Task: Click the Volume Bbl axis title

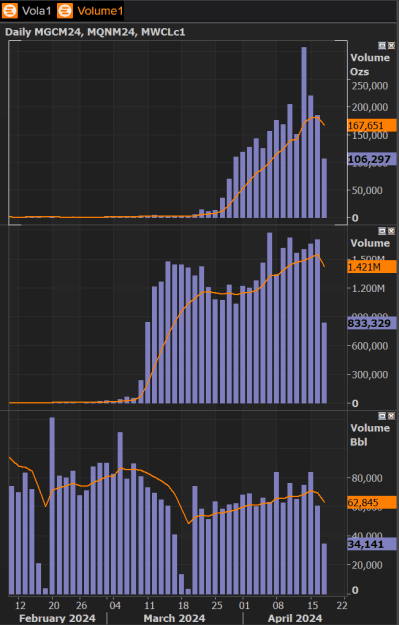Action: (370, 435)
